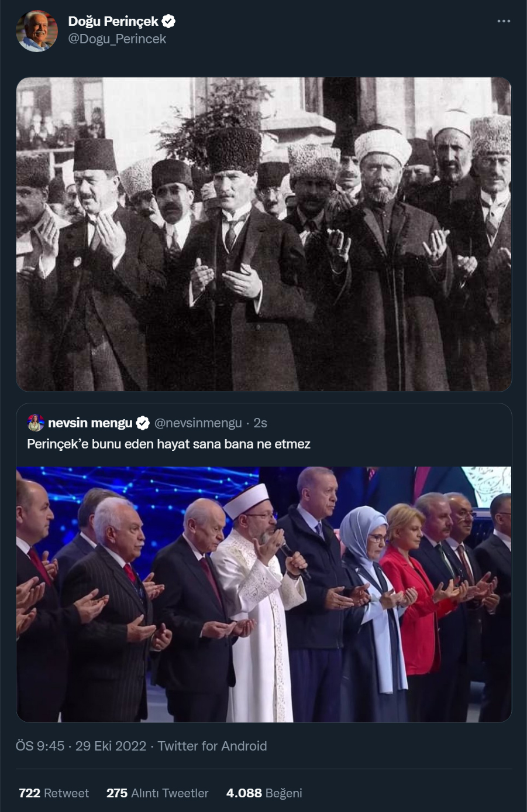View the 4.088 Beğeni likes list

pyautogui.click(x=264, y=793)
